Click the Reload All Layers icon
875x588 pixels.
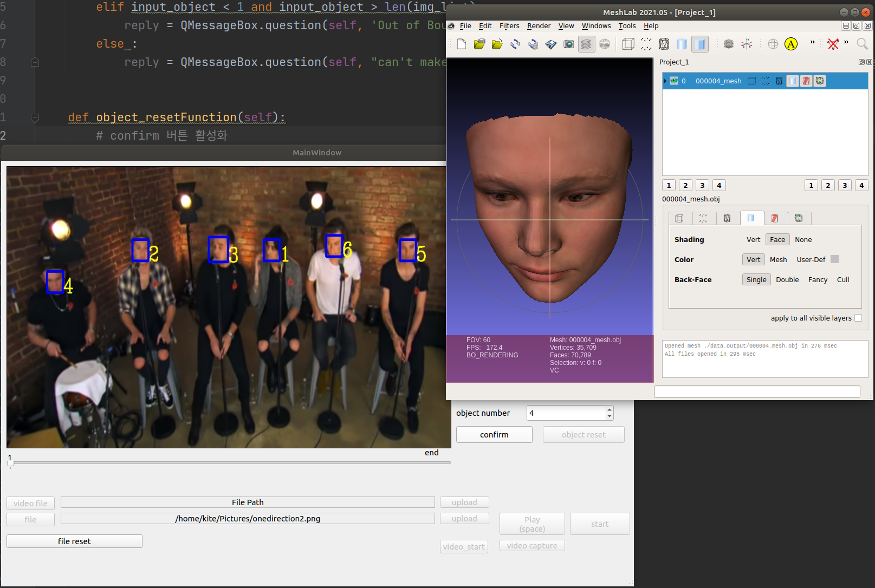pyautogui.click(x=533, y=44)
